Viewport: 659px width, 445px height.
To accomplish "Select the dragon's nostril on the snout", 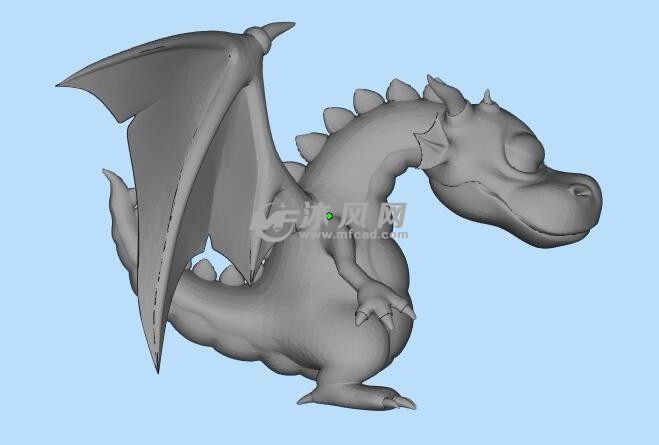I will 581,187.
